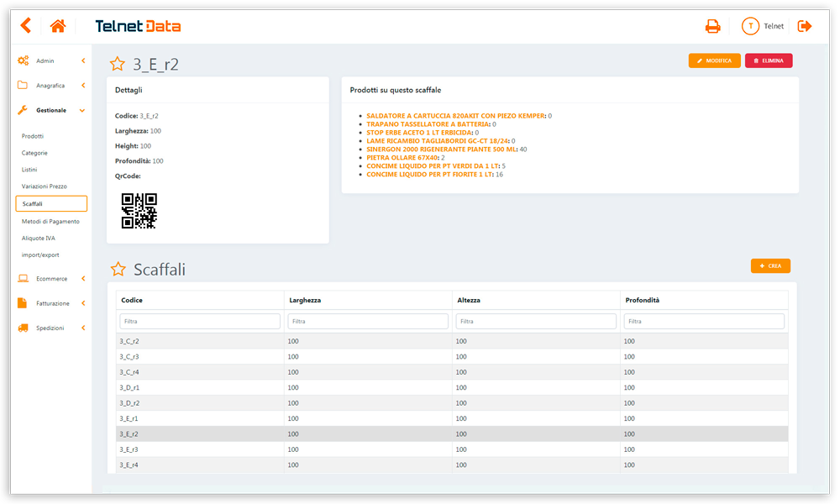This screenshot has width=840, height=504.
Task: Expand the Ecommerce menu chevron
Action: [83, 279]
